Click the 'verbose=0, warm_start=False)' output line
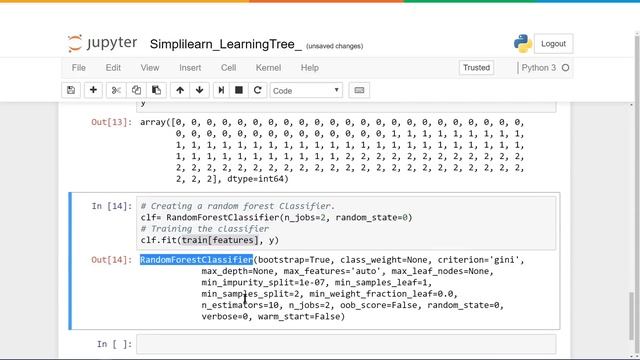The width and height of the screenshot is (640, 360). click(x=273, y=317)
